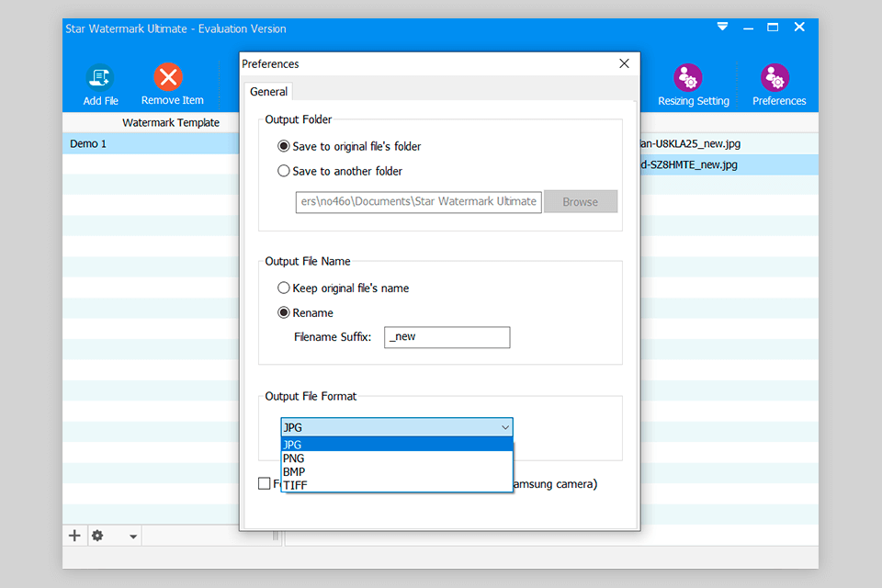Choose PNG from the format list
Screen dimensions: 882x588
(397, 458)
